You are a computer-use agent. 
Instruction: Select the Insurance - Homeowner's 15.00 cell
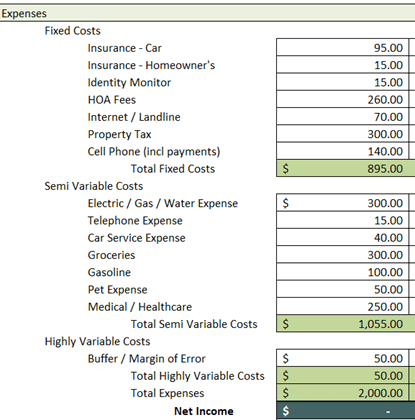coord(343,65)
